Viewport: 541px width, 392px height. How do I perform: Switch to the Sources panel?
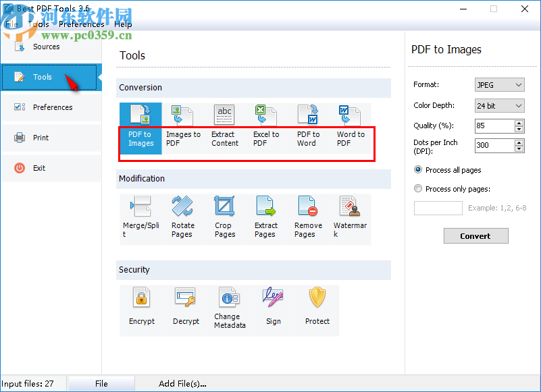(x=46, y=47)
